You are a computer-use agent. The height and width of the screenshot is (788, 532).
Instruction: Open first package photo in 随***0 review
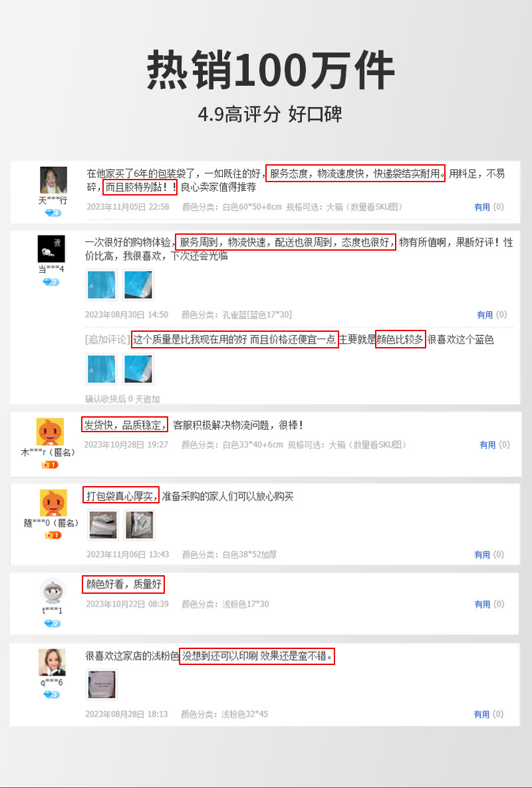pos(103,525)
